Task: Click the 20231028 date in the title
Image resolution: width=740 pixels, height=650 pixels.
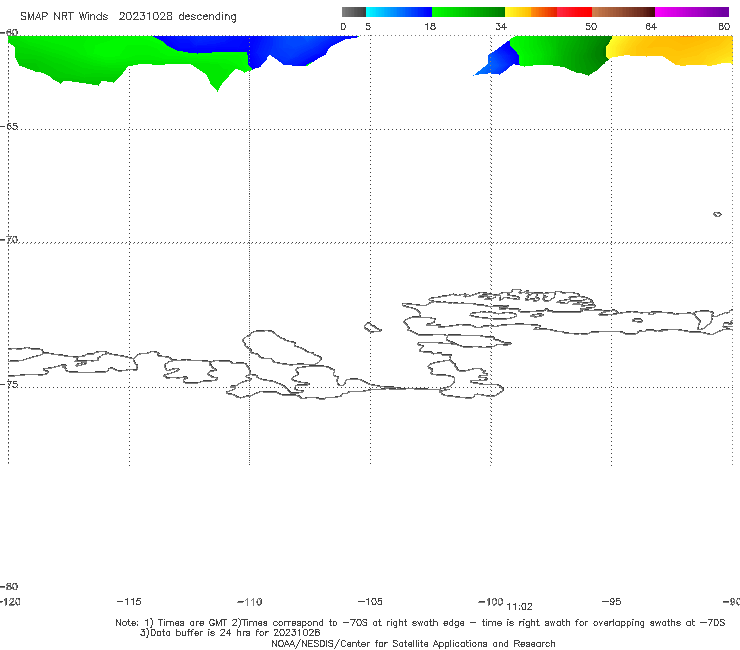Action: point(145,17)
